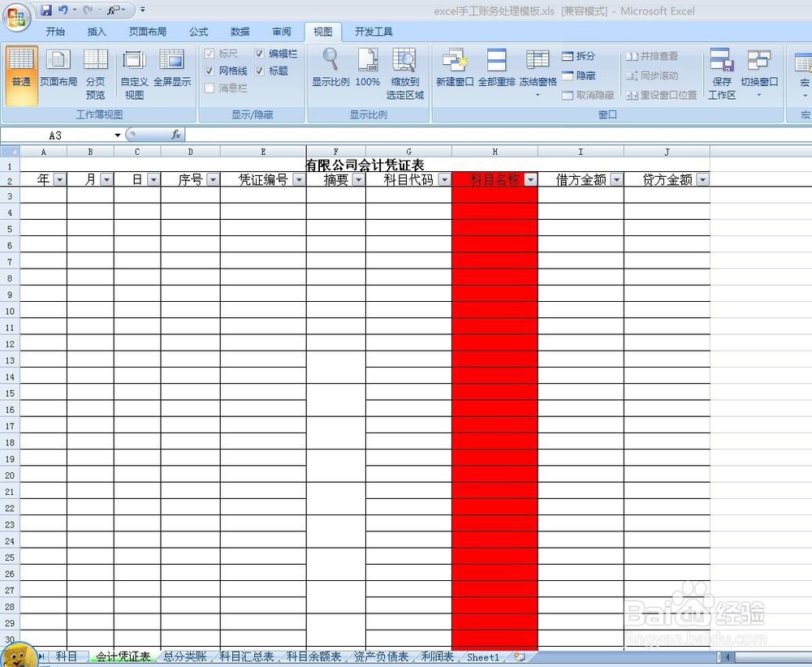Click the select-all corner of grid
Image resolution: width=812 pixels, height=667 pixels.
10,152
